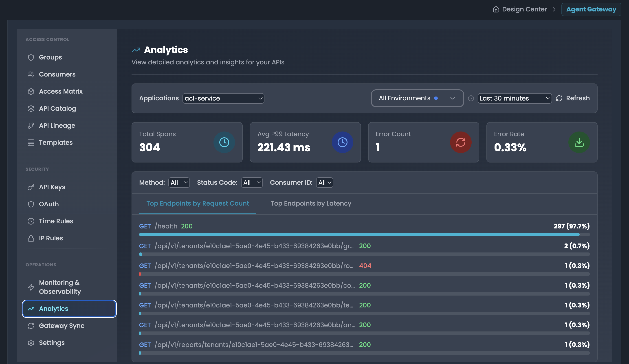
Task: Select Top Endpoints by Request Count tab
Action: click(198, 204)
